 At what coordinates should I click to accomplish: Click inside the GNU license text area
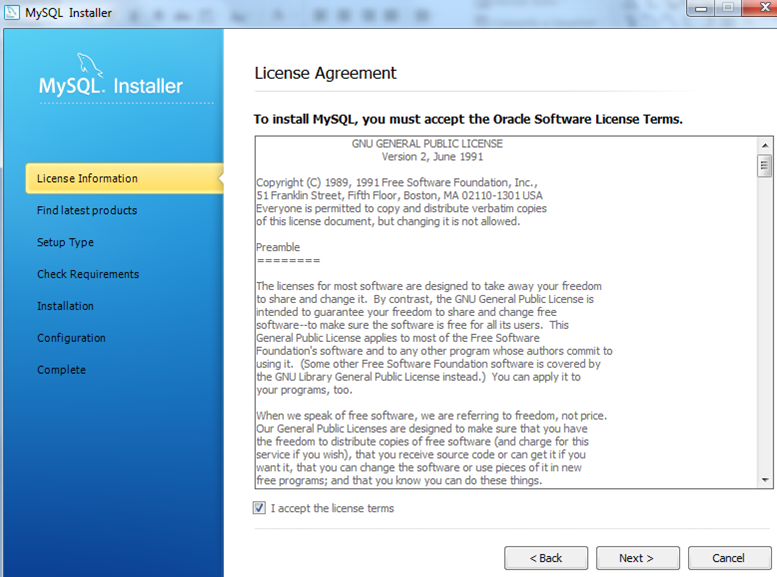(500, 320)
